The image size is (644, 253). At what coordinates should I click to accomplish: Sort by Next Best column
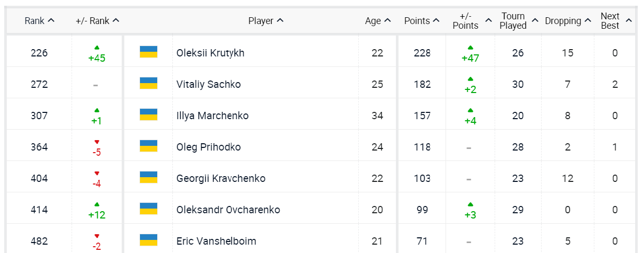tap(615, 21)
